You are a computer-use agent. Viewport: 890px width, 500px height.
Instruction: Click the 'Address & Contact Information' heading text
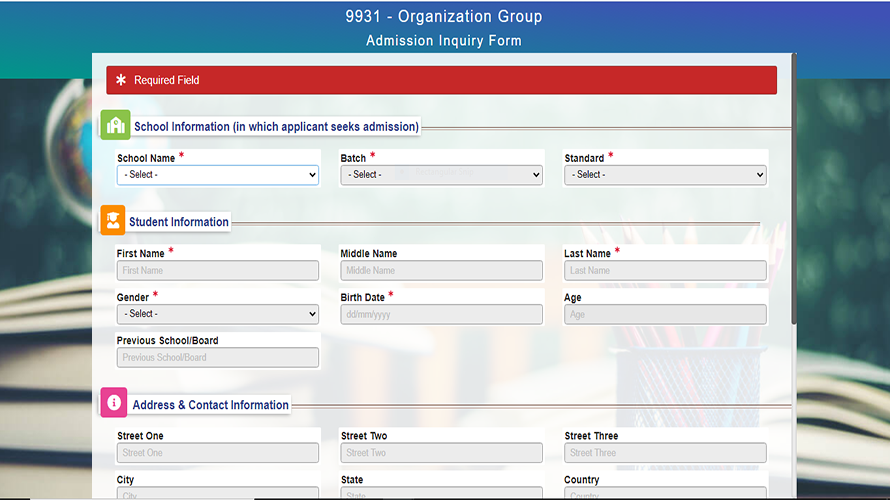coord(211,405)
